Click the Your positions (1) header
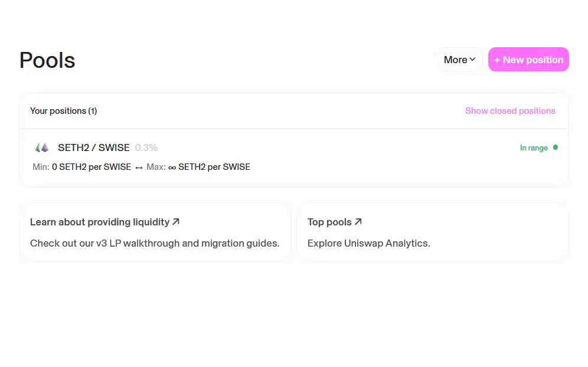The width and height of the screenshot is (588, 367). (x=63, y=111)
